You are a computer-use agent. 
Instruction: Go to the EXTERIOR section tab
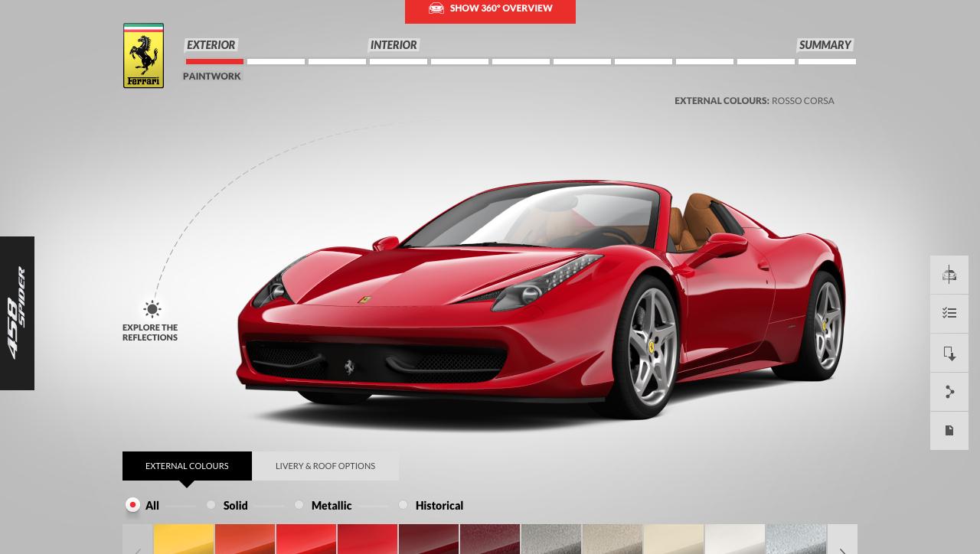211,45
